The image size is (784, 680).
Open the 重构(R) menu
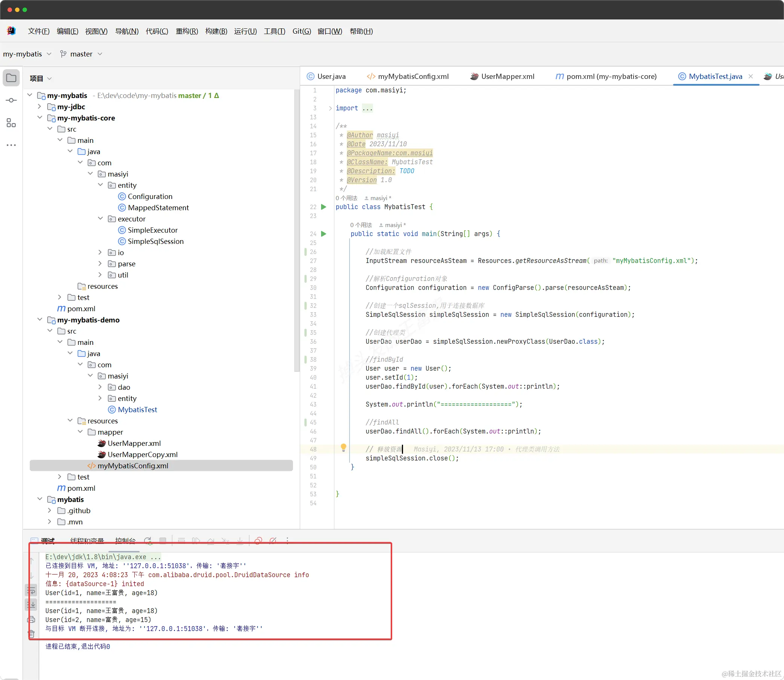click(x=186, y=31)
